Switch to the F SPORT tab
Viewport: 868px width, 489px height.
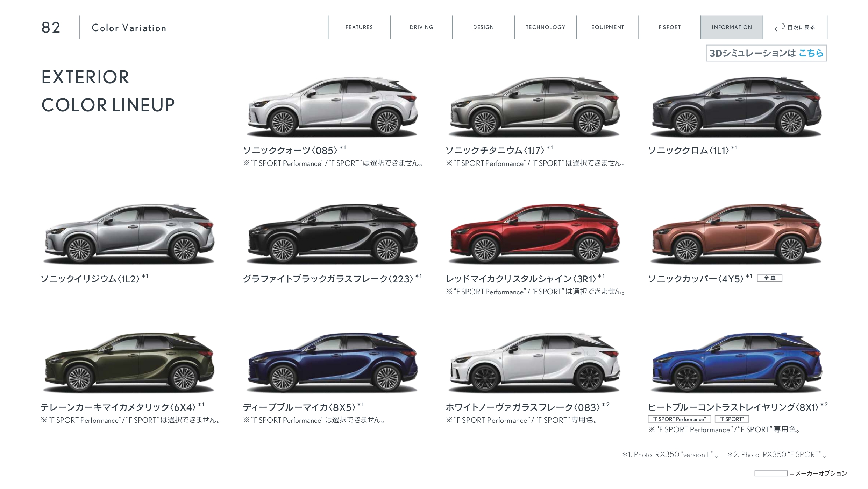point(670,27)
